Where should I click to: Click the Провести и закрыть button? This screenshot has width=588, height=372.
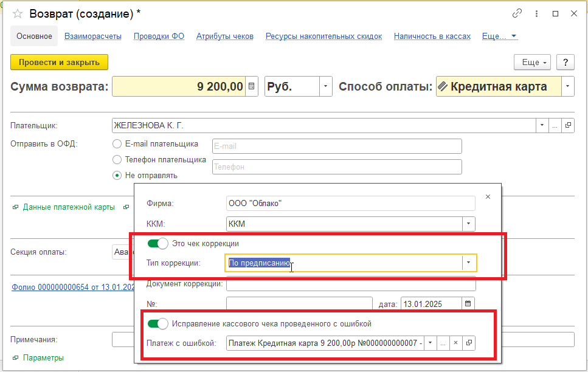pyautogui.click(x=59, y=62)
